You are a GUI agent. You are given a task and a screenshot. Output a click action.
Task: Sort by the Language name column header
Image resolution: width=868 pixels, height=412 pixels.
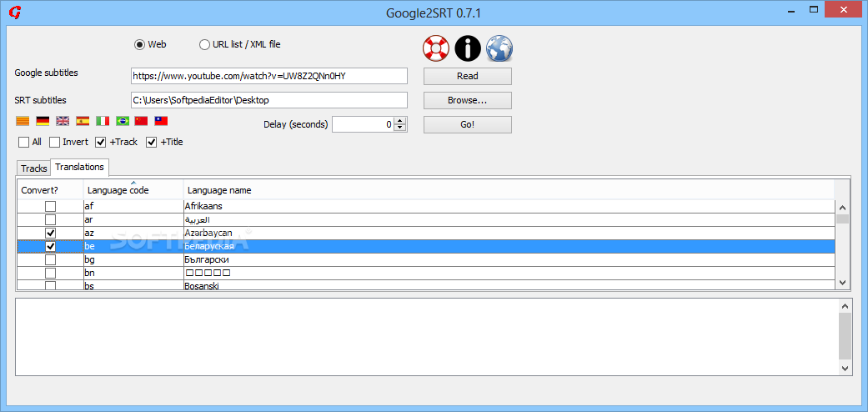(509, 190)
